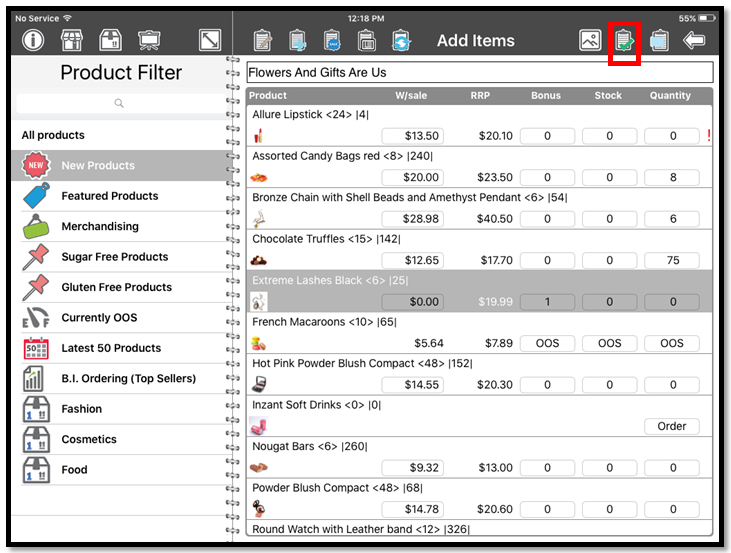Tap Powder Blush Compact <48> |68| price $14.78
The width and height of the screenshot is (731, 553).
click(413, 509)
